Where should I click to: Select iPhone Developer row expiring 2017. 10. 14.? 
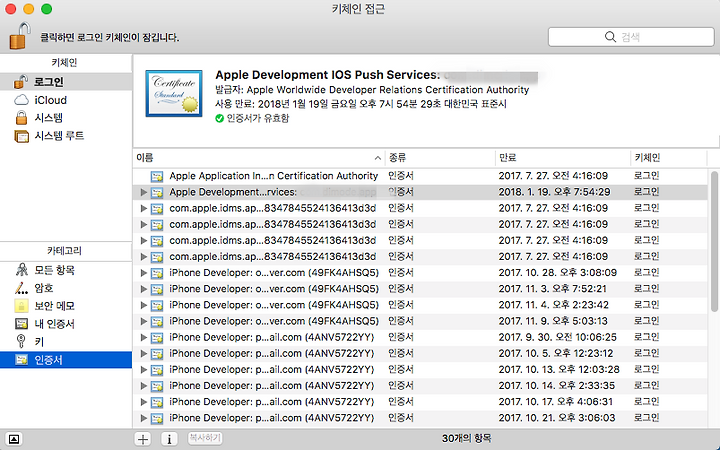pyautogui.click(x=420, y=386)
